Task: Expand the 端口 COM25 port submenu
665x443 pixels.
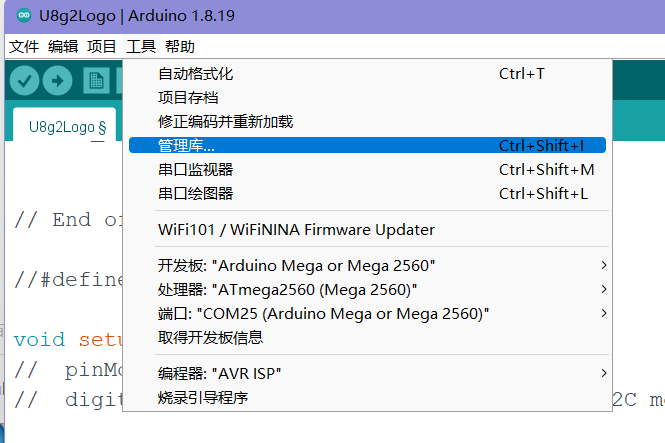Action: point(367,314)
